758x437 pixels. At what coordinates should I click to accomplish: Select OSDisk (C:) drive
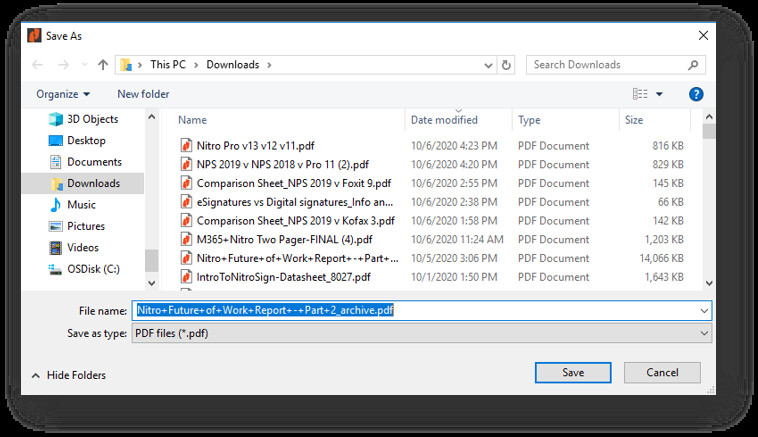[x=93, y=269]
